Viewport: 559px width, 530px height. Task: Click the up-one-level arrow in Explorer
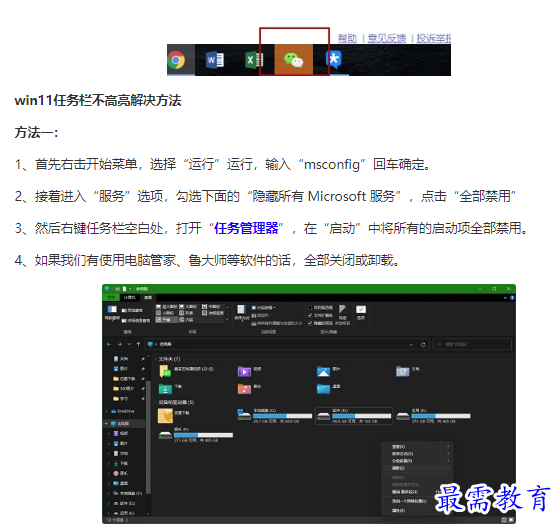click(138, 344)
